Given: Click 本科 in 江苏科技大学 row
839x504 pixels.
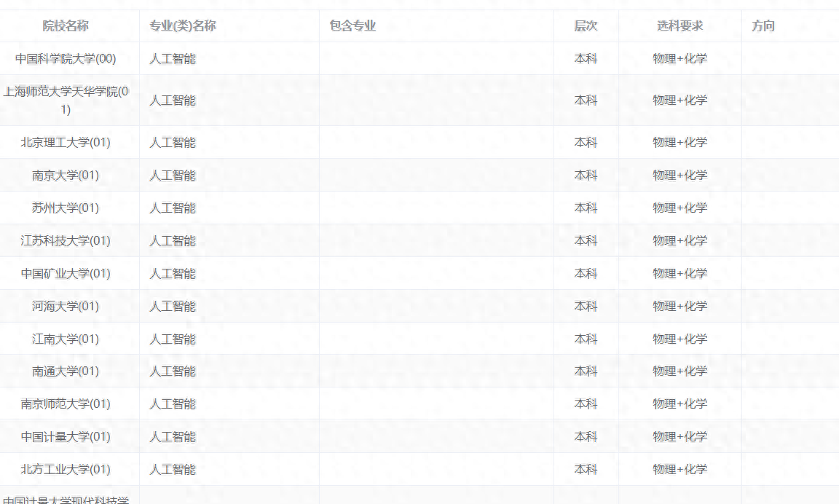Looking at the screenshot, I should point(586,241).
